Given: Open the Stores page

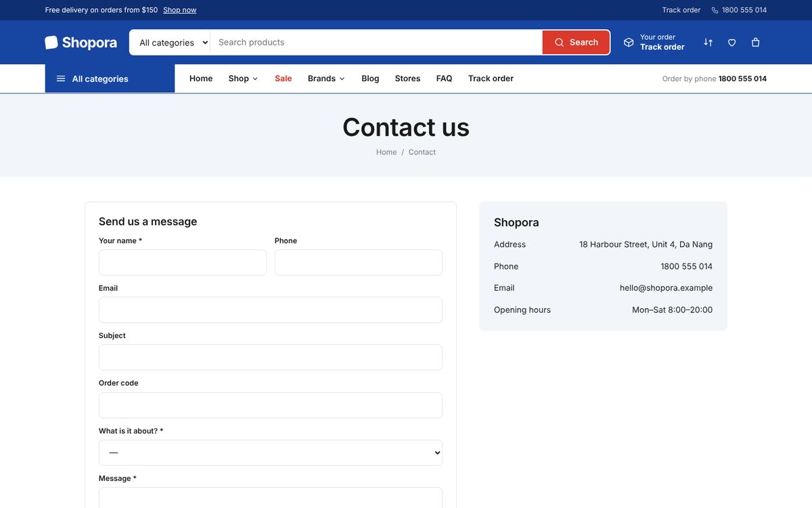Looking at the screenshot, I should (407, 79).
